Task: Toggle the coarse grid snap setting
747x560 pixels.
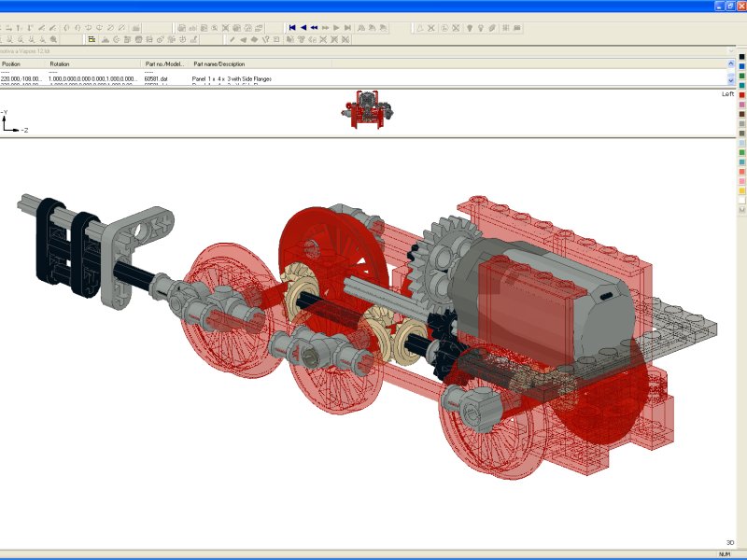Action: (x=517, y=27)
